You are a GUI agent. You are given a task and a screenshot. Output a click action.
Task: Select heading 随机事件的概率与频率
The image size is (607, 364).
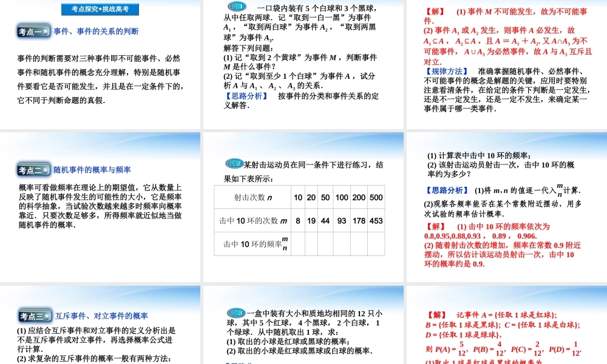tap(92, 169)
